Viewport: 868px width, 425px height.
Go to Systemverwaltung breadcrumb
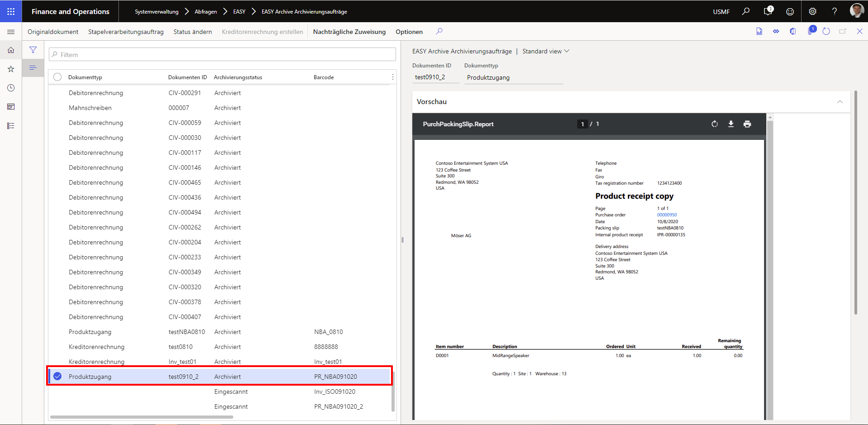[x=156, y=12]
